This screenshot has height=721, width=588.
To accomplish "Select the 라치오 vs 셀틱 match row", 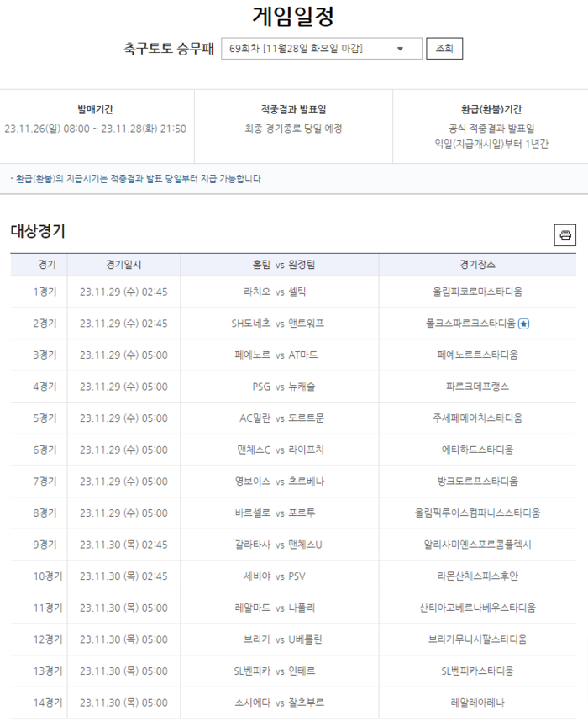I will click(x=279, y=292).
